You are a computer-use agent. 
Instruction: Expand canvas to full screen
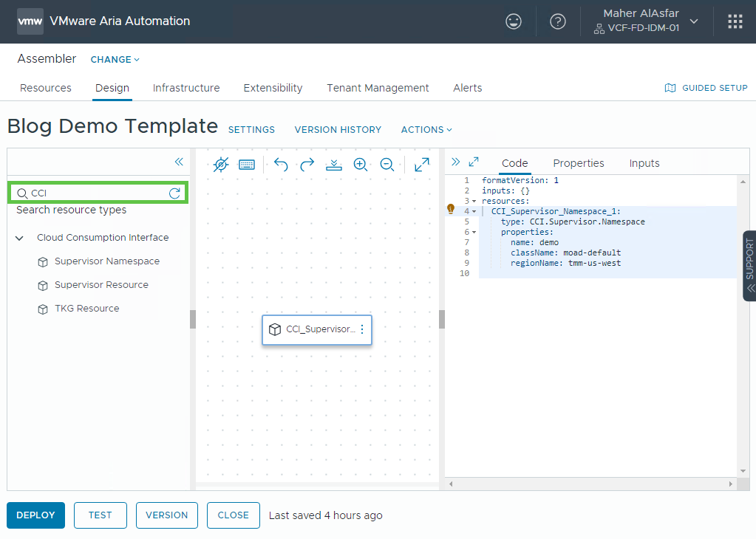[422, 165]
